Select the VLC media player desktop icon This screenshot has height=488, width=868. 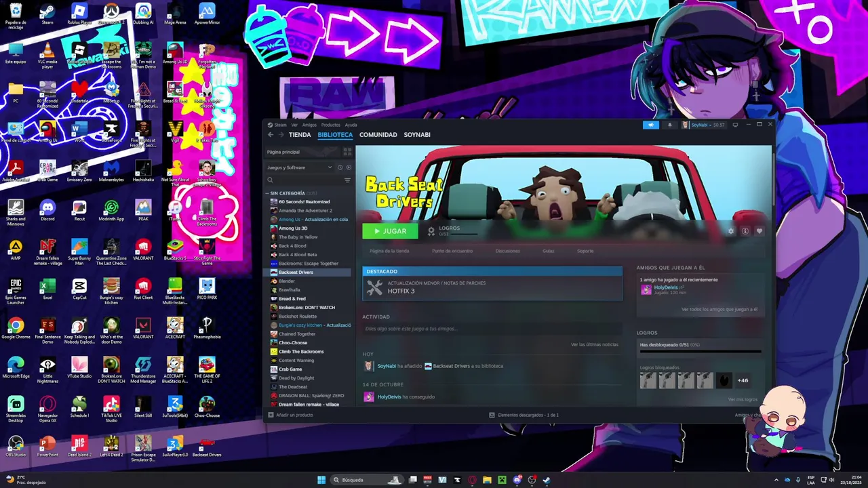[47, 56]
